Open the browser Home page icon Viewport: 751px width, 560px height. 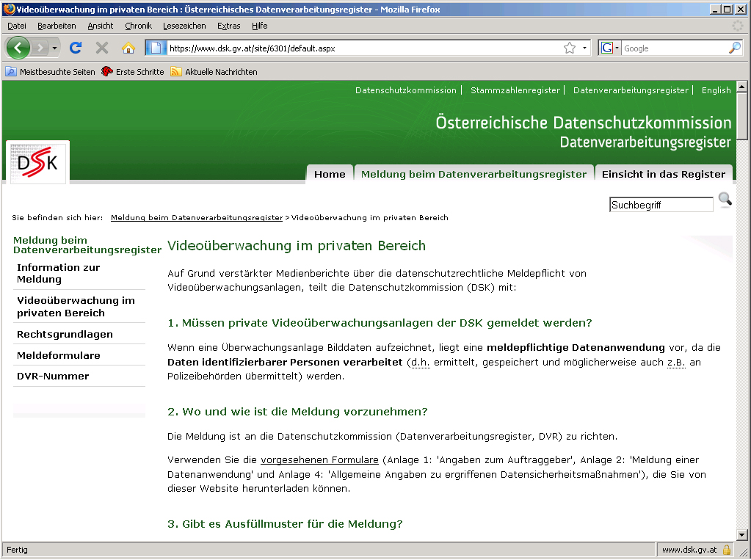(x=128, y=47)
